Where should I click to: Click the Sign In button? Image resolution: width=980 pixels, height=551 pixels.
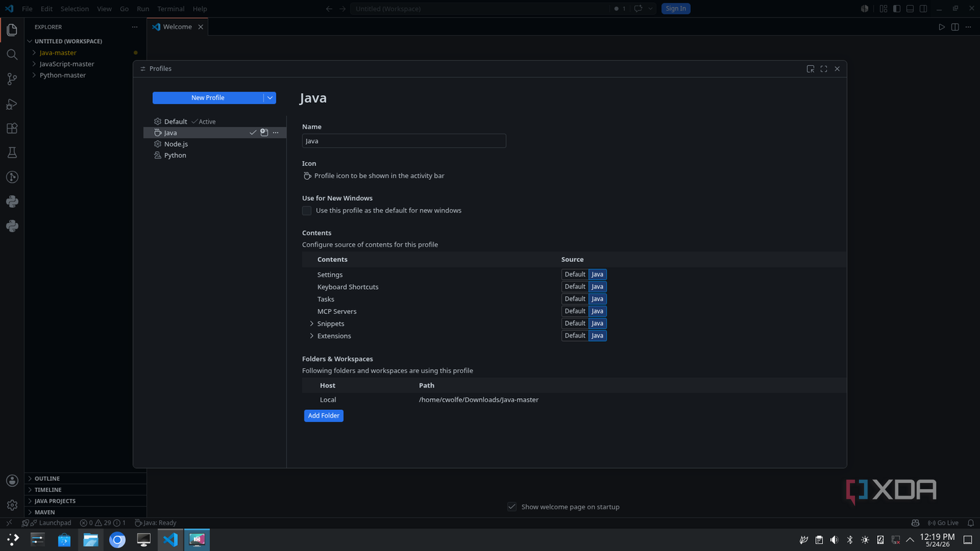676,8
